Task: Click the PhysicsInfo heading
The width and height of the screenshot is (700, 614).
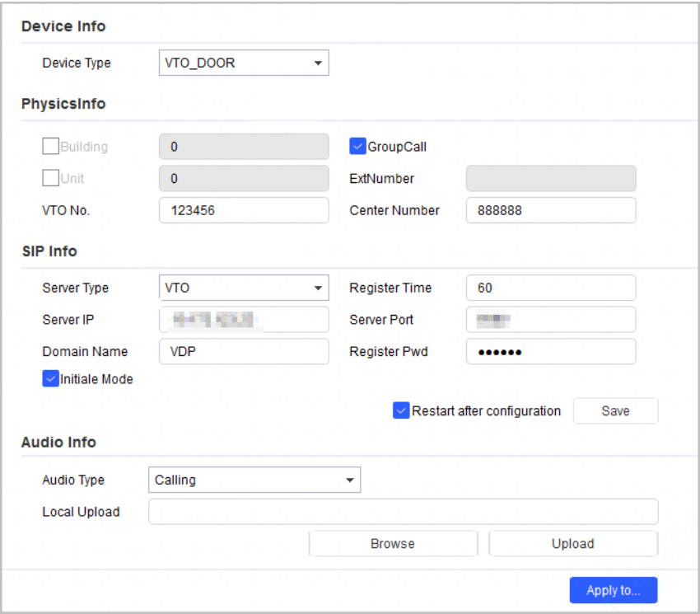Action: pos(63,104)
